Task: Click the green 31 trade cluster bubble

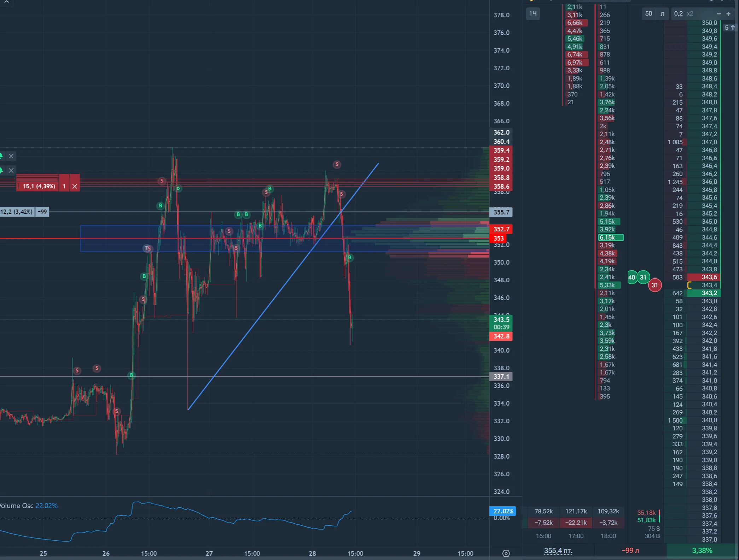Action: (643, 277)
